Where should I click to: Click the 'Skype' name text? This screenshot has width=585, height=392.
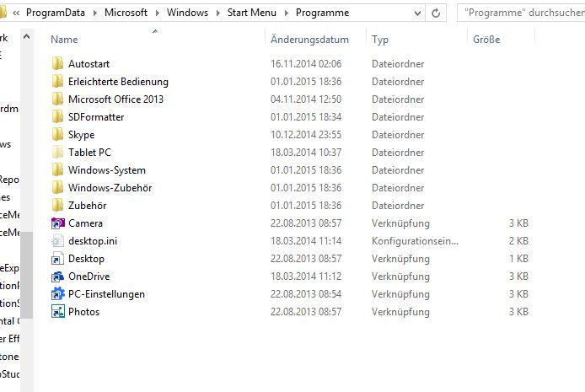point(81,135)
